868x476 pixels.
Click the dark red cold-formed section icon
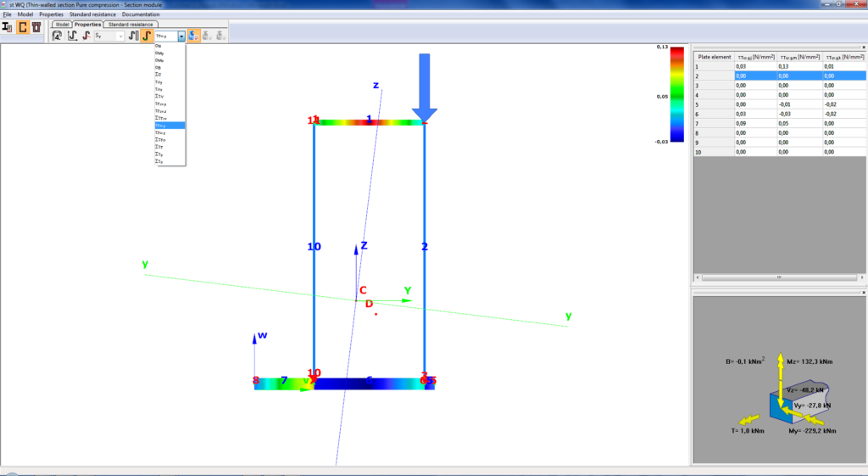pos(36,27)
